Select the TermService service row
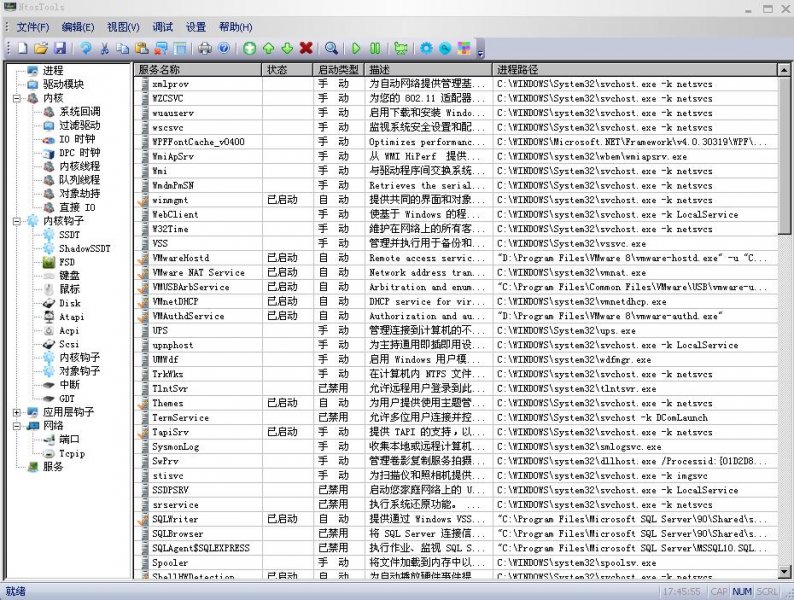 tap(456, 418)
